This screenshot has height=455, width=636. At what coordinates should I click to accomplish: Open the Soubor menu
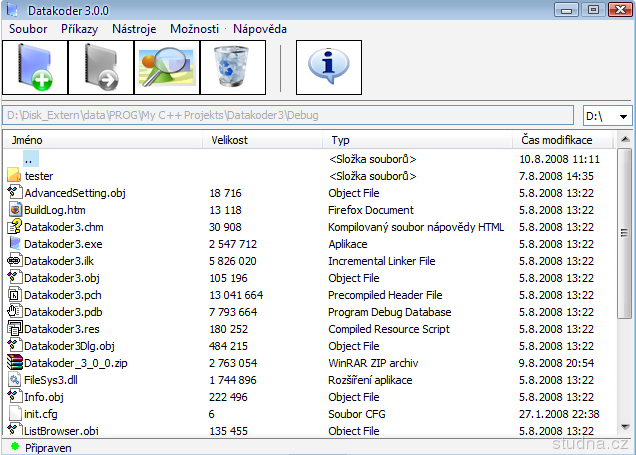point(28,29)
